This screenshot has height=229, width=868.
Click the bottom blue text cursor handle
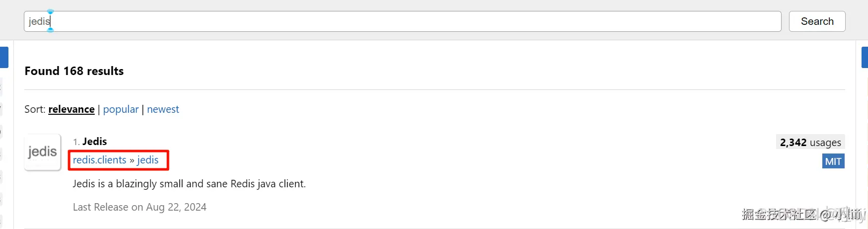coord(50,30)
